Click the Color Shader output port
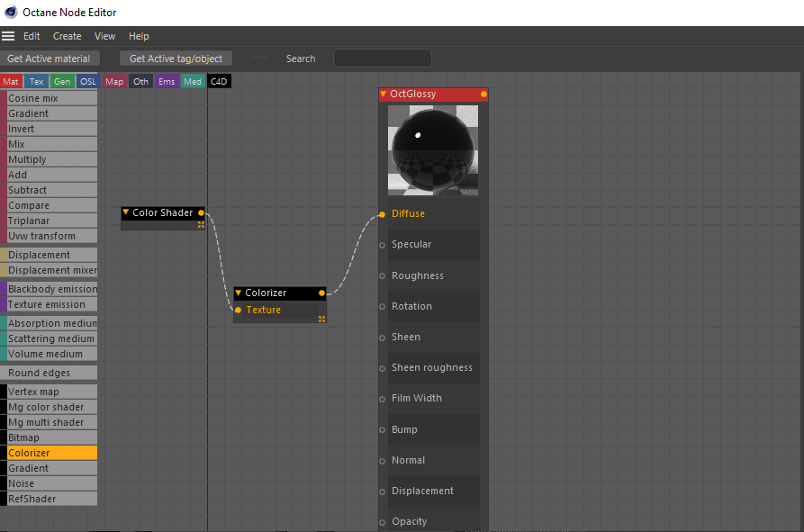The image size is (804, 532). click(x=201, y=212)
